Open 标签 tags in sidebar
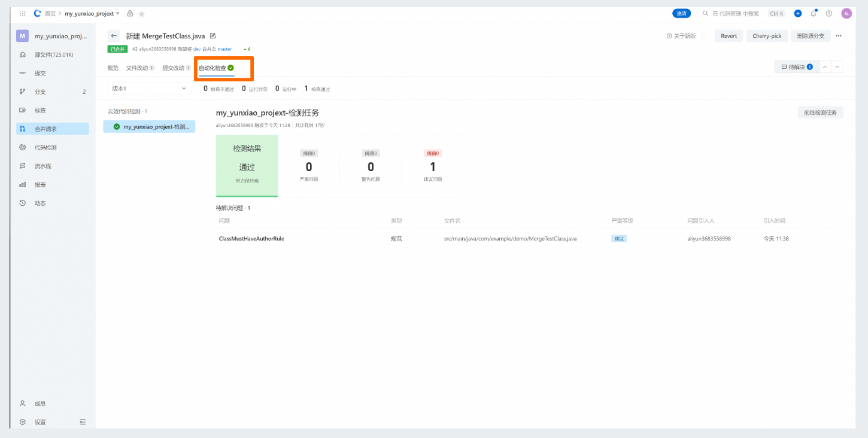The height and width of the screenshot is (438, 868). (x=53, y=110)
